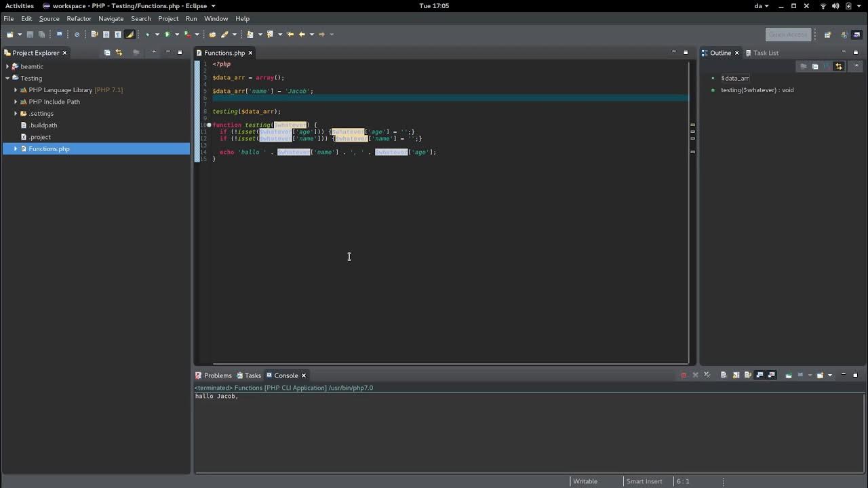Open Project Explorer view menu arrow

154,52
